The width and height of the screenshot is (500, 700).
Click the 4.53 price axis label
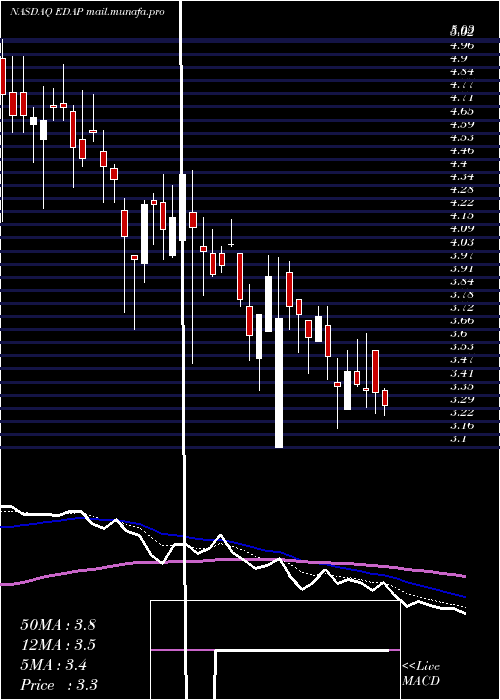[x=462, y=137]
